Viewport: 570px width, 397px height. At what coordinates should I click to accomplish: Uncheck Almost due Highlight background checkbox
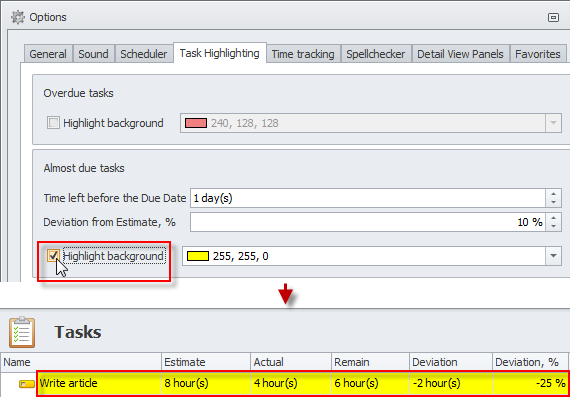point(53,256)
